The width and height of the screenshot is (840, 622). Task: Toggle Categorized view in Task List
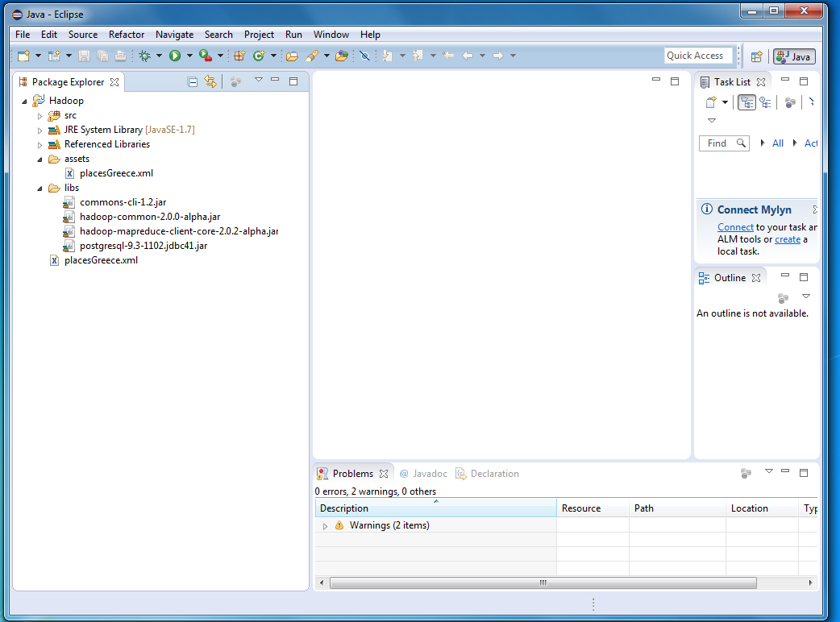click(746, 102)
